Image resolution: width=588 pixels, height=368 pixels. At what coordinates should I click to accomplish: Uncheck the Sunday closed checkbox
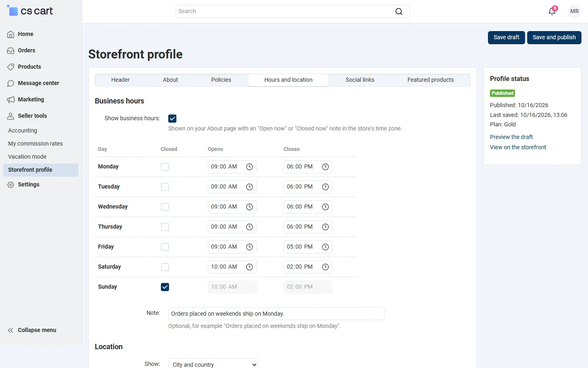pos(165,287)
